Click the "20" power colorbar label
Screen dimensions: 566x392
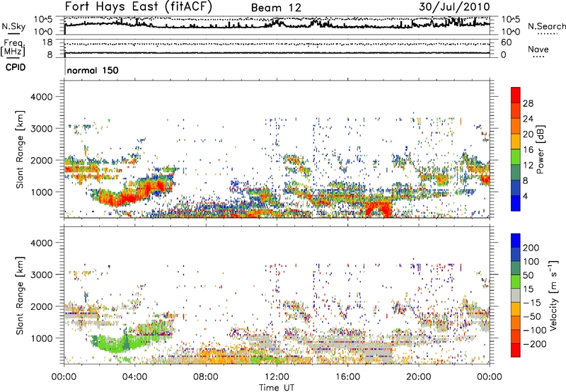tap(528, 134)
